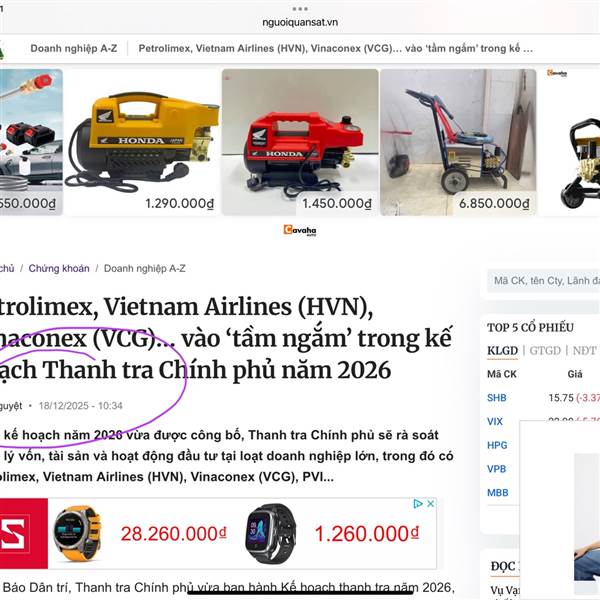Select the yellow Honda washer ad
The width and height of the screenshot is (600, 600).
pos(142,142)
